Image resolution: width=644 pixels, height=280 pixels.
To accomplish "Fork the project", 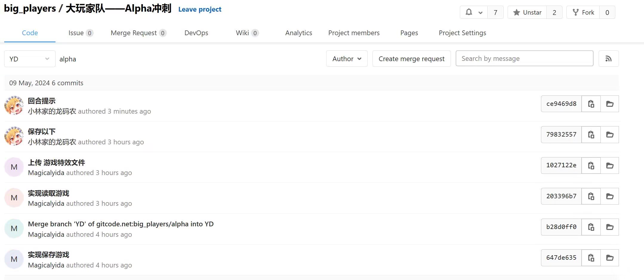I will point(583,12).
